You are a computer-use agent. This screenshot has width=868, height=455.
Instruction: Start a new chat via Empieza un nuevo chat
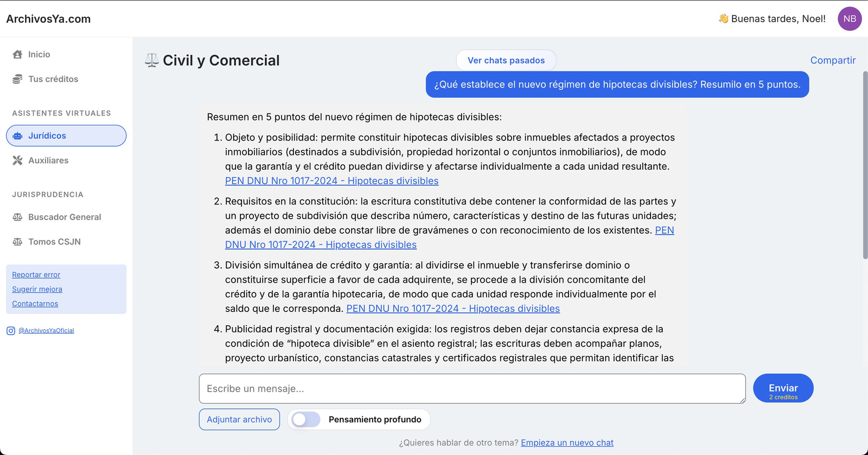(x=567, y=443)
